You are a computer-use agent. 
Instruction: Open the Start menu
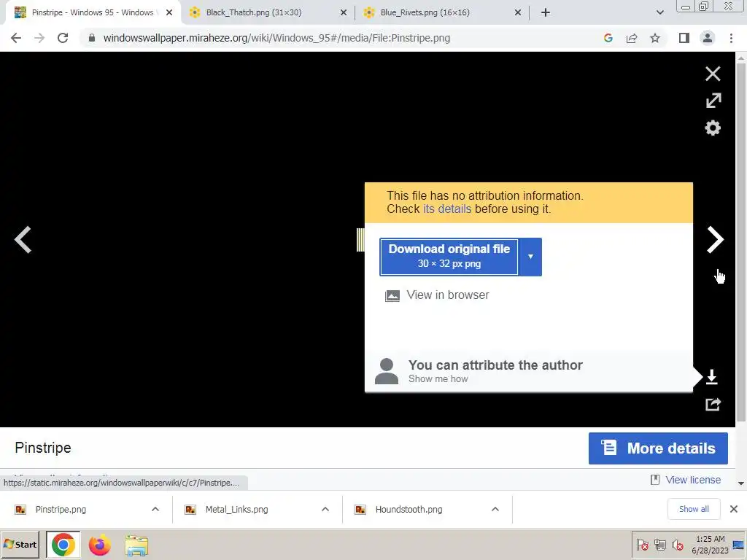(20, 545)
